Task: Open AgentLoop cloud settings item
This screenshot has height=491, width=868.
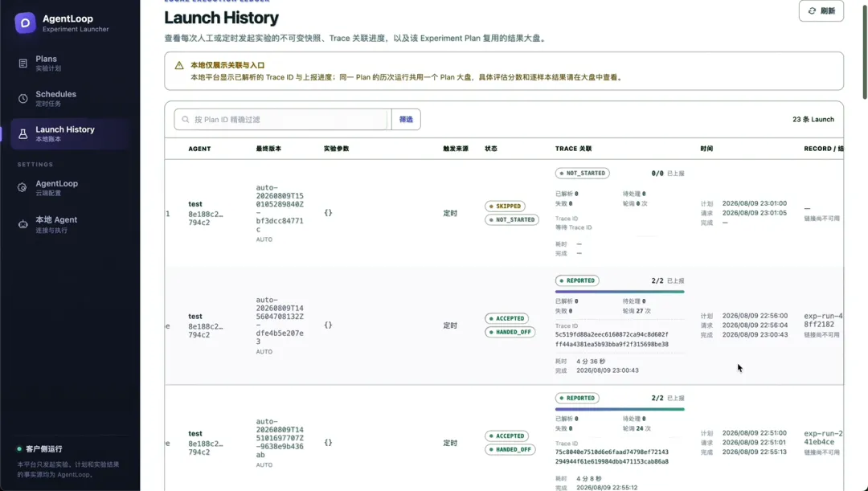Action: [71, 188]
